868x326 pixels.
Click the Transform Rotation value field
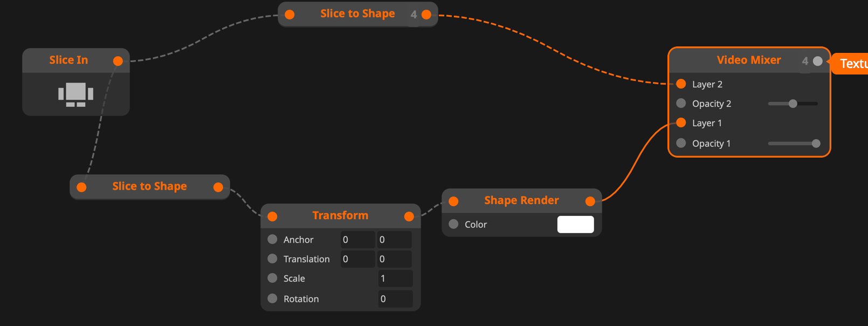pos(395,299)
